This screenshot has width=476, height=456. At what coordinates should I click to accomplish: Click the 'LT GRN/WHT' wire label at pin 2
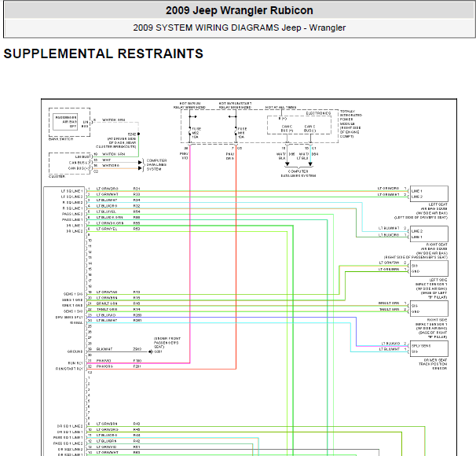tap(107, 194)
